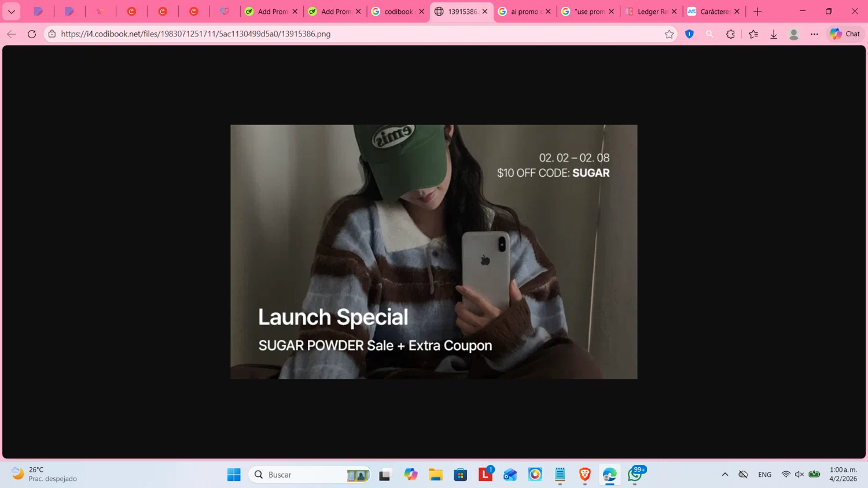The width and height of the screenshot is (868, 488).
Task: Show the Downloads panel
Action: pos(774,34)
